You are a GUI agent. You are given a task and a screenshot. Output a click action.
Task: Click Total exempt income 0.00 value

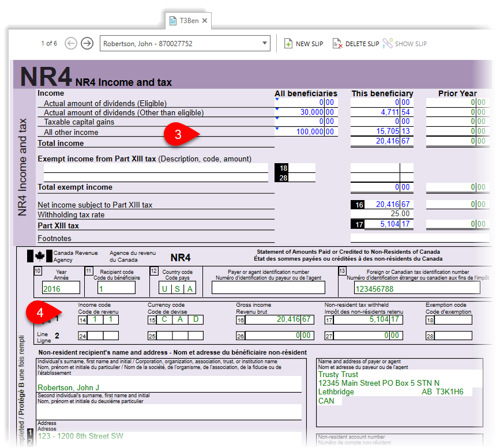(382, 187)
